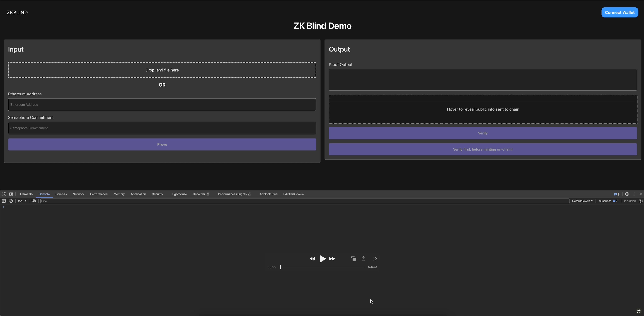Screen dimensions: 644x316
Task: Toggle the live expression eye icon
Action: click(34, 201)
